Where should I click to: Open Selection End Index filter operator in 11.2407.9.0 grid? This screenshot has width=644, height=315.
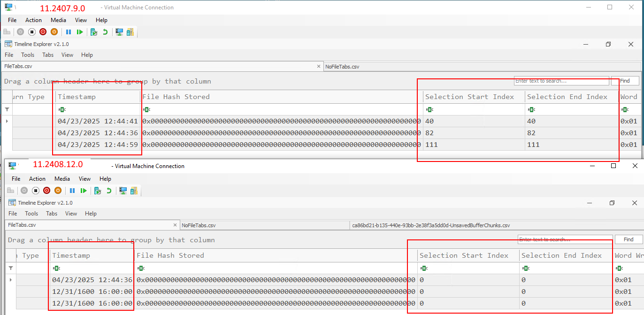point(531,109)
